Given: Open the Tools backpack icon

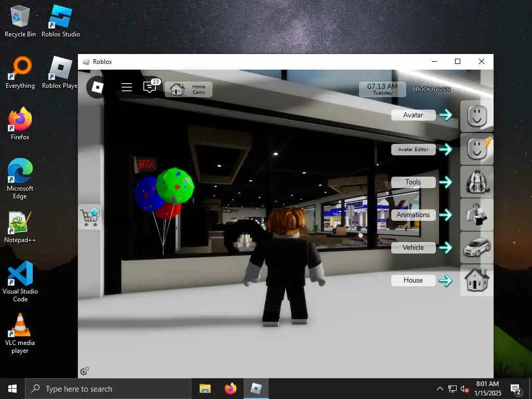Looking at the screenshot, I should [477, 182].
